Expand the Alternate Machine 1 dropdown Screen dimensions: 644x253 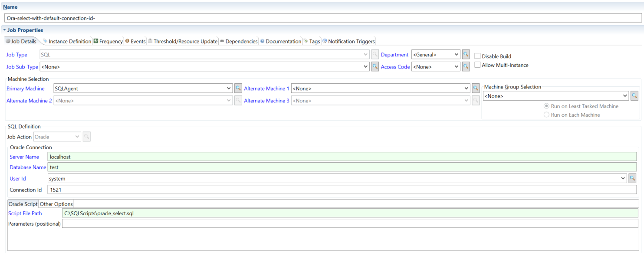click(467, 89)
